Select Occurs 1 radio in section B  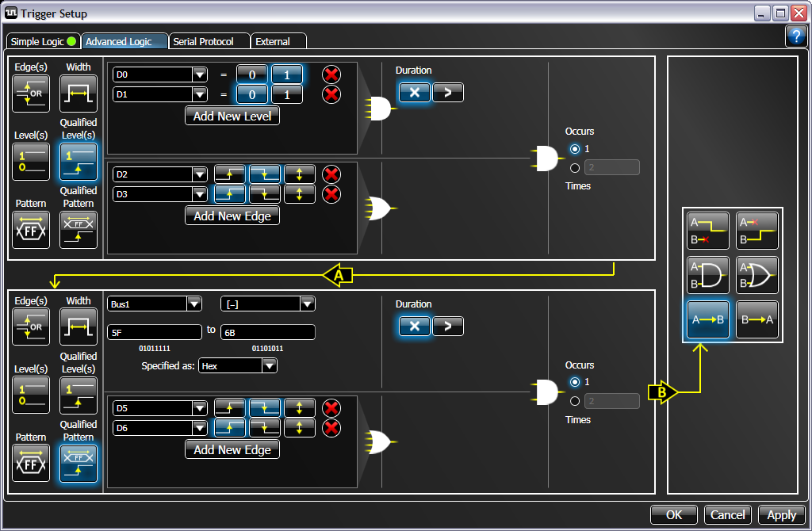575,382
